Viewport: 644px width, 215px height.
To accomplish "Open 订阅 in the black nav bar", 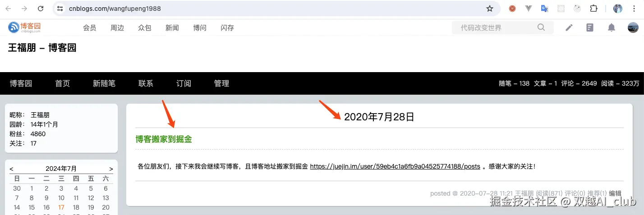I will click(184, 83).
